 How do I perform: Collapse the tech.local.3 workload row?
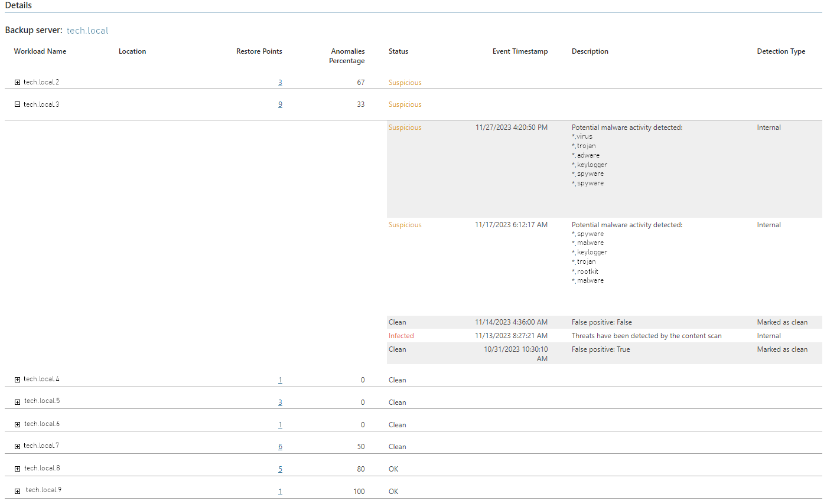pyautogui.click(x=17, y=104)
